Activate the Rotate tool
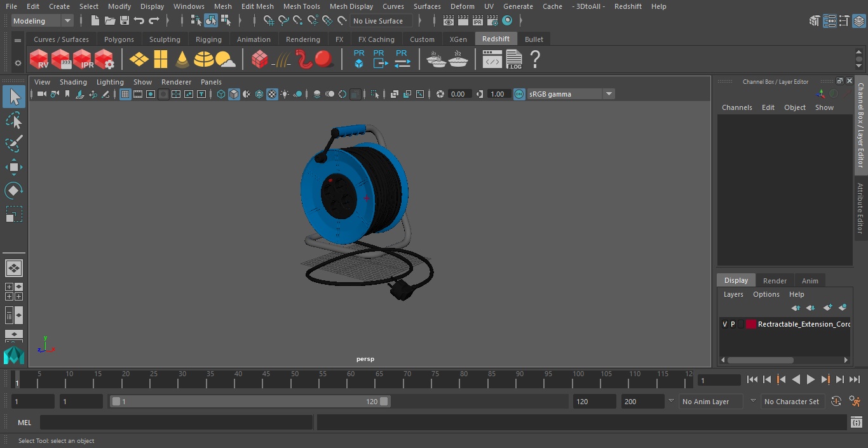Image resolution: width=868 pixels, height=448 pixels. pyautogui.click(x=14, y=191)
